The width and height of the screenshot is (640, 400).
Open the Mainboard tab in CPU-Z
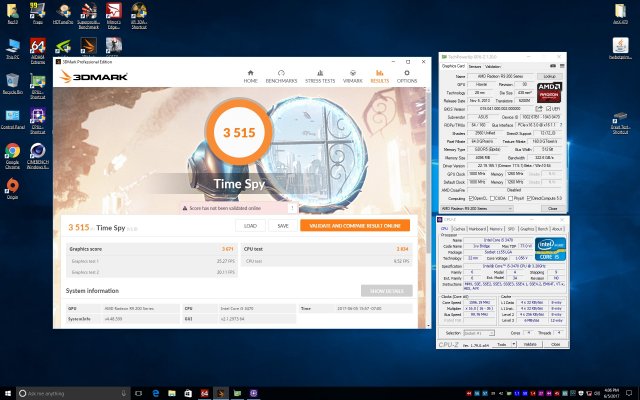coord(477,229)
